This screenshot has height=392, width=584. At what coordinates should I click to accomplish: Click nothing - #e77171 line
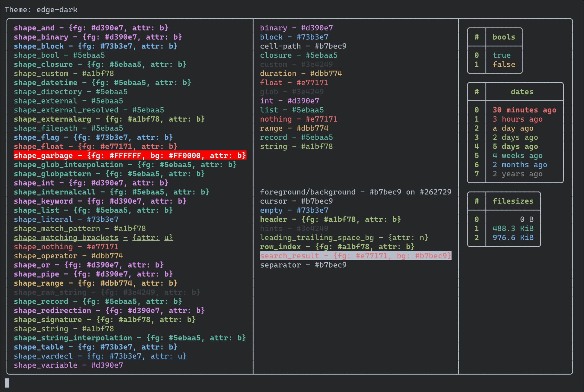click(299, 119)
